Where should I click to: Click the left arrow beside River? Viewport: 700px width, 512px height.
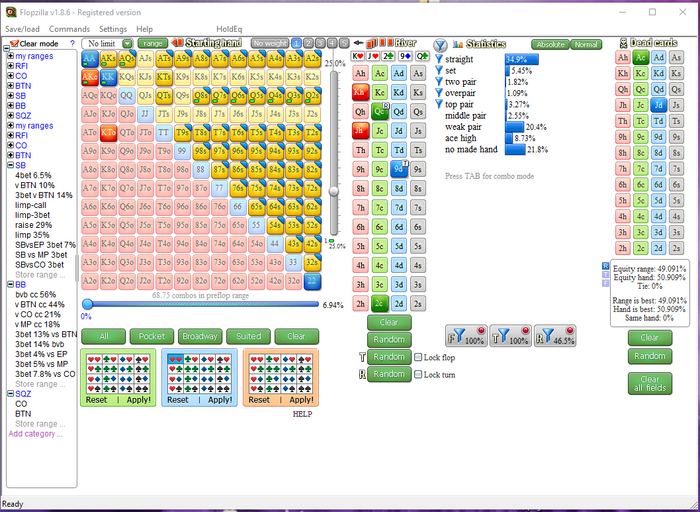tap(358, 43)
